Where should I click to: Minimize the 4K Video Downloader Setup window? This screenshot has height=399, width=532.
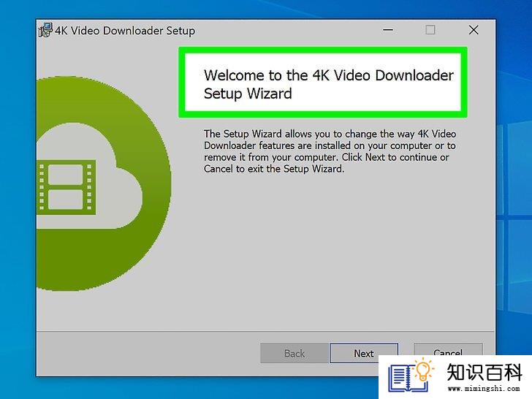388,30
